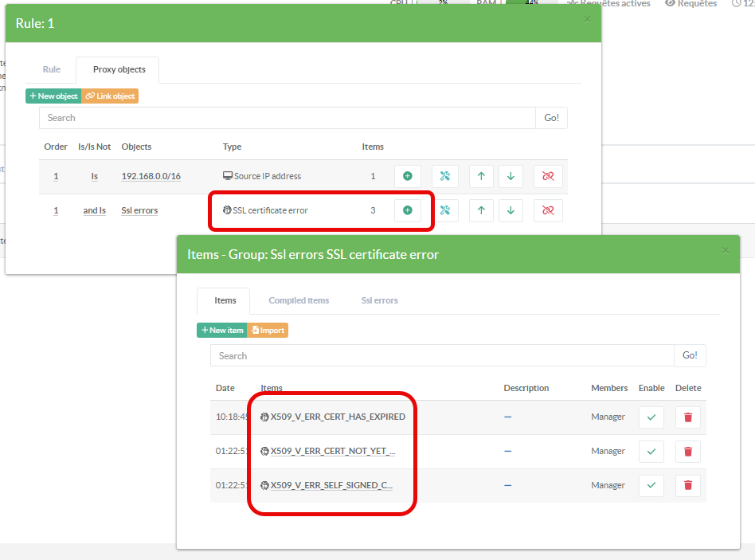Click the add item icon for 192.168.0.0/16 row

[407, 176]
